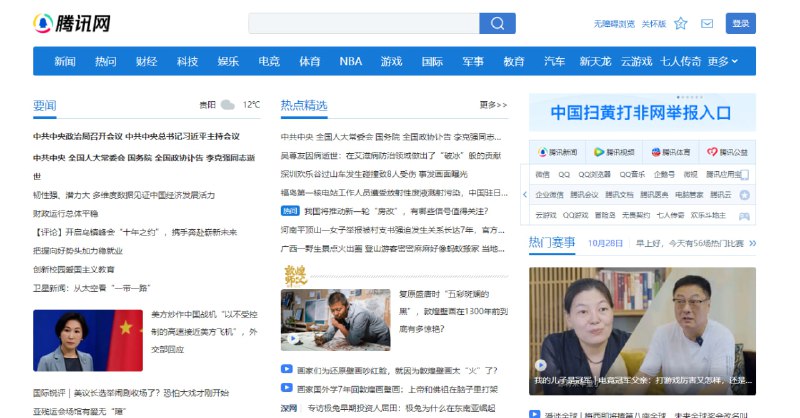
Task: Click the 深网 label icon
Action: [289, 408]
